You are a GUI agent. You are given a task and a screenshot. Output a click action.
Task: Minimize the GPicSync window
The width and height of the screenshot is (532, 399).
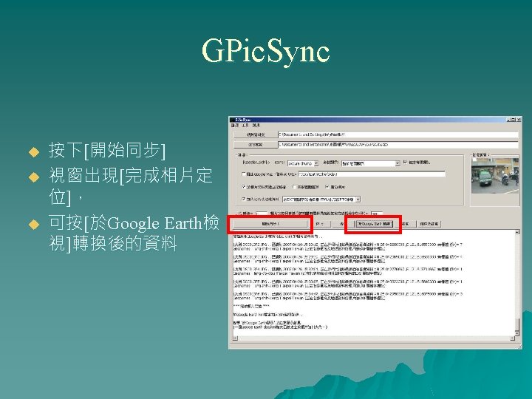coord(508,120)
